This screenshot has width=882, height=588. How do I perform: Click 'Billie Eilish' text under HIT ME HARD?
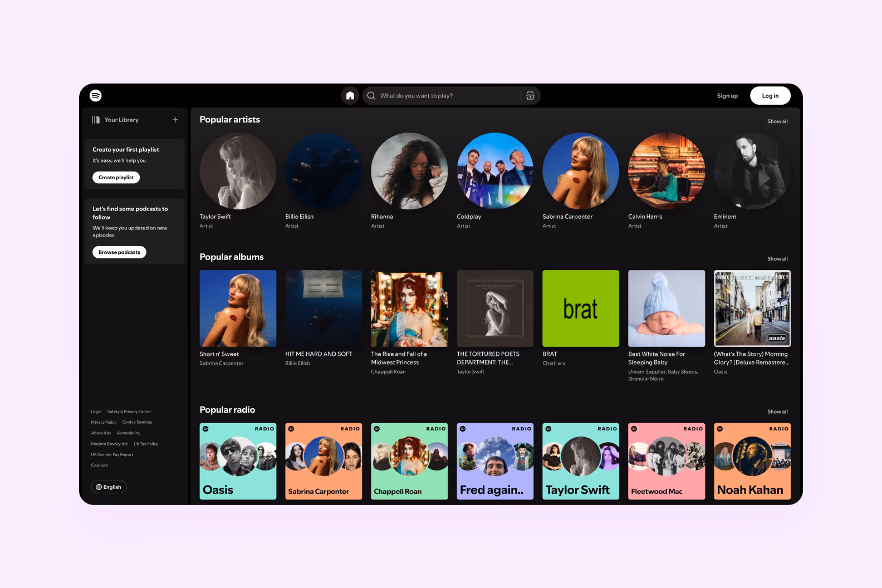(297, 364)
